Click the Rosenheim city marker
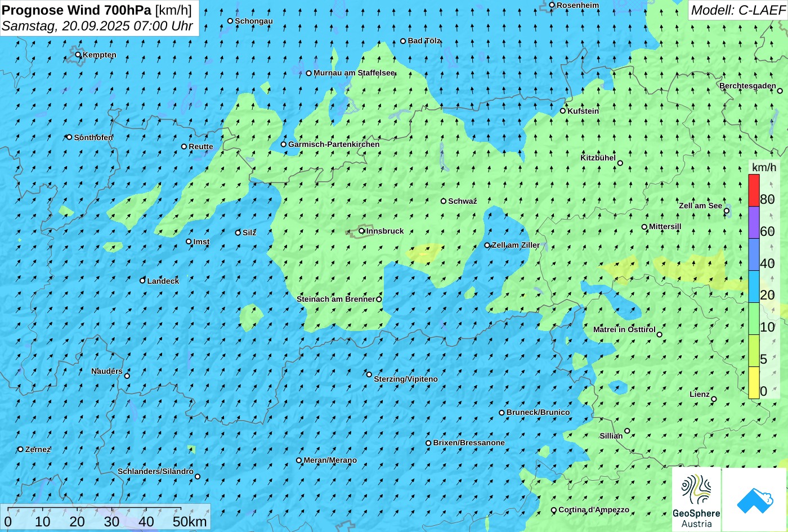Image resolution: width=788 pixels, height=532 pixels. 552,5
